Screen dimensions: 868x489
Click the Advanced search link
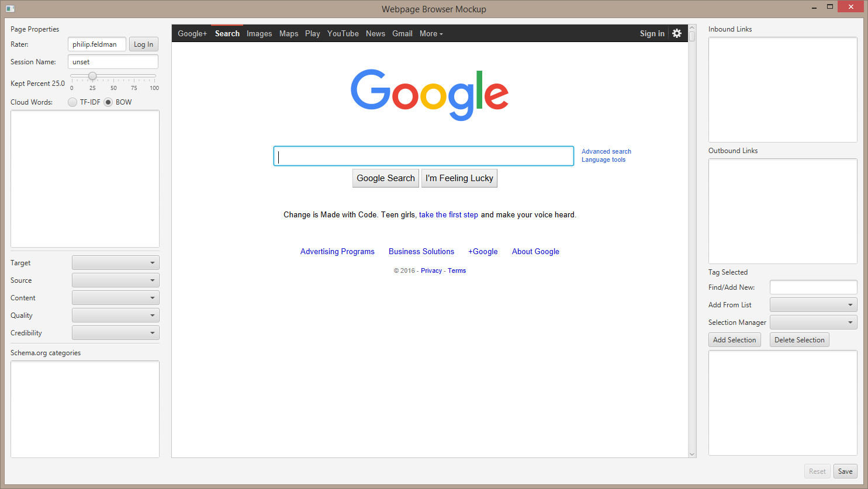pyautogui.click(x=606, y=151)
